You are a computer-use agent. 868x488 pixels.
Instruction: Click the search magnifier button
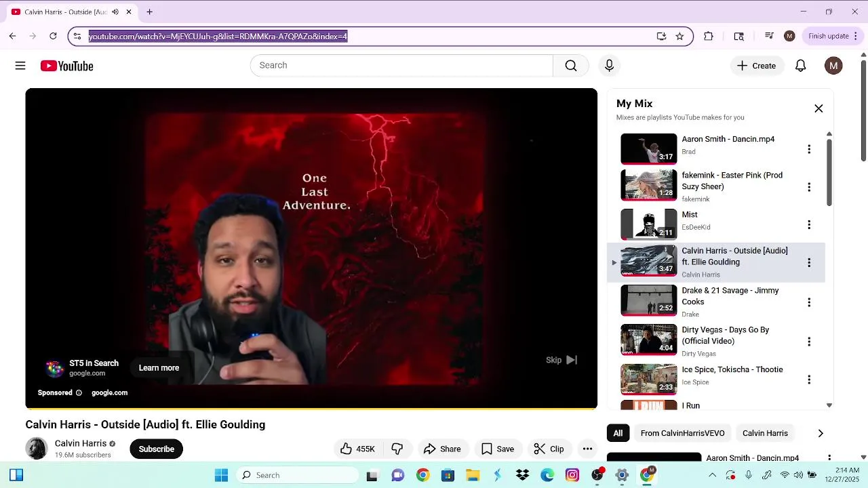(x=571, y=66)
